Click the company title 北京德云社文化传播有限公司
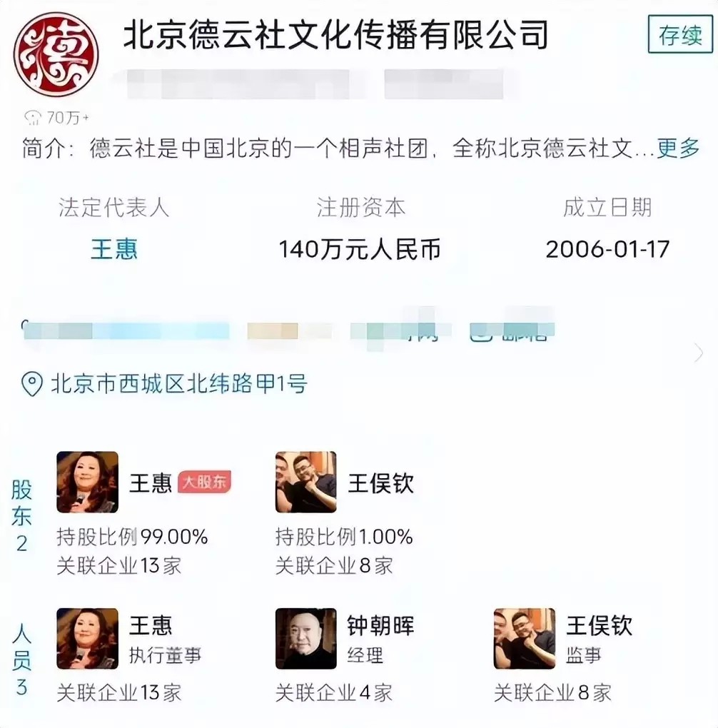This screenshot has width=718, height=728. pyautogui.click(x=335, y=35)
